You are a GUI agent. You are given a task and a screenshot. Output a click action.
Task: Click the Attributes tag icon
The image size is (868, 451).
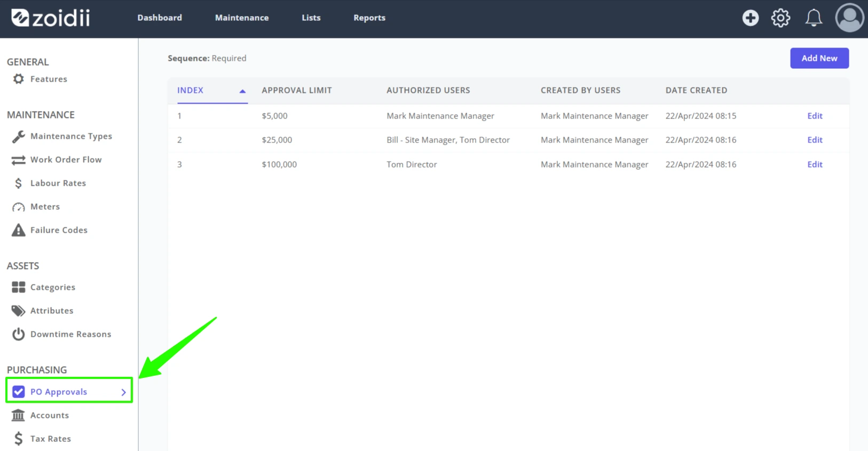pos(19,311)
